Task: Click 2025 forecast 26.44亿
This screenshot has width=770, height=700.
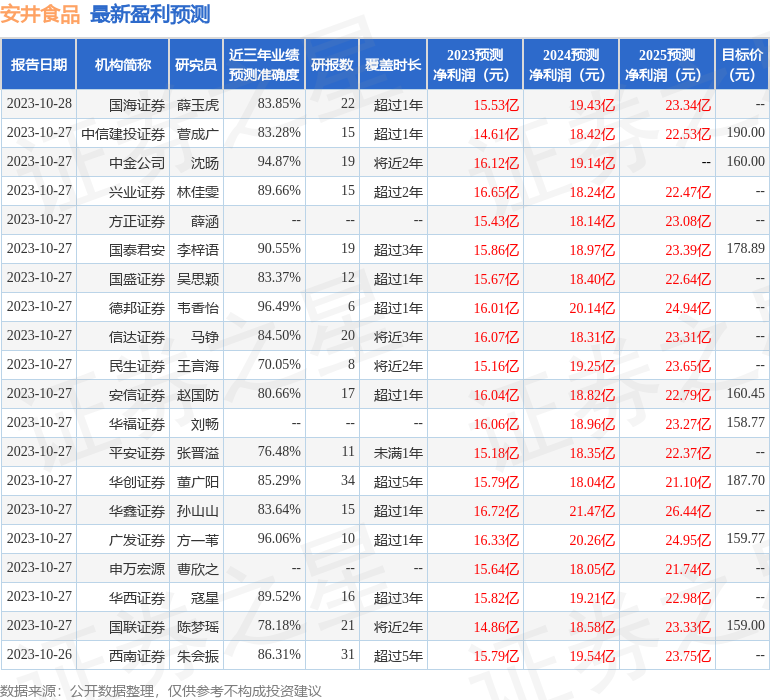Action: 688,511
